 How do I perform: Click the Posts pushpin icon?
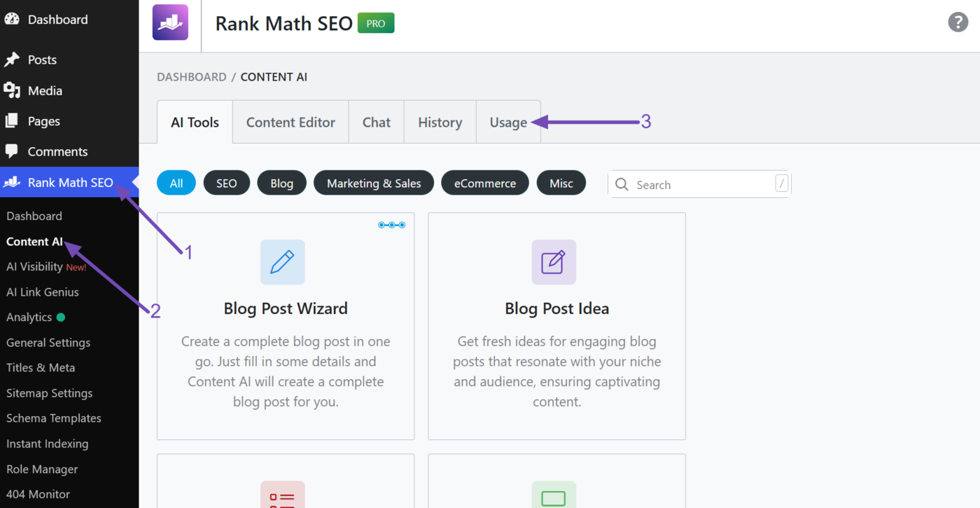click(12, 60)
